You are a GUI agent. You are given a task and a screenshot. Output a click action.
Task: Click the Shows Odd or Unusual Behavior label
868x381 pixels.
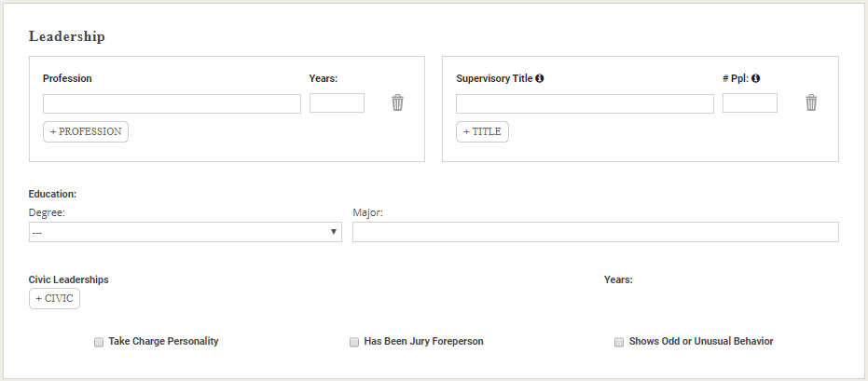[x=701, y=341]
